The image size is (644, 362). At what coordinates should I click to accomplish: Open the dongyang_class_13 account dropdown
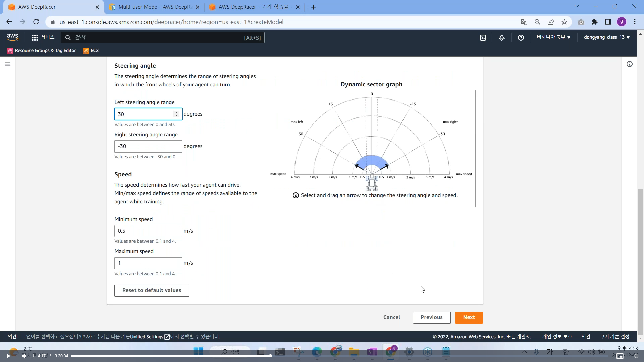606,37
